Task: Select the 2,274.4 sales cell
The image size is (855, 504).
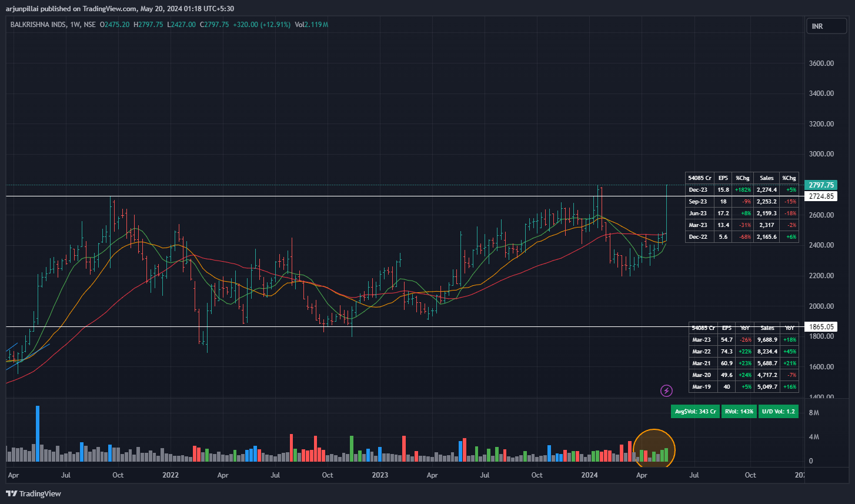Action: [767, 189]
